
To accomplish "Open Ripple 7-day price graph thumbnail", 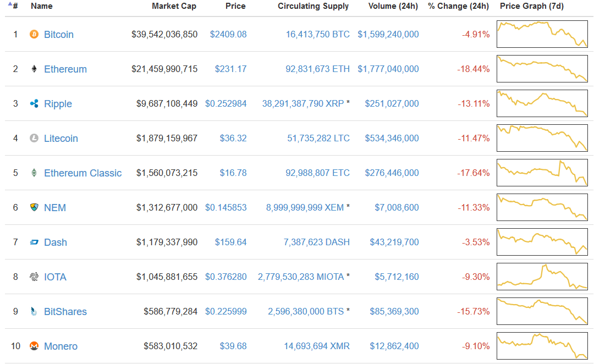I will pyautogui.click(x=542, y=103).
